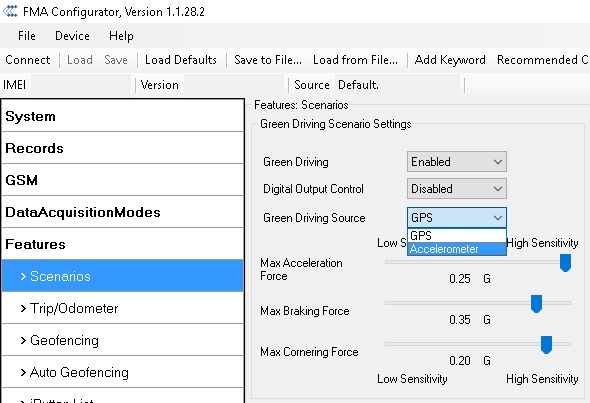This screenshot has width=590, height=403.
Task: Open the File menu
Action: click(27, 36)
